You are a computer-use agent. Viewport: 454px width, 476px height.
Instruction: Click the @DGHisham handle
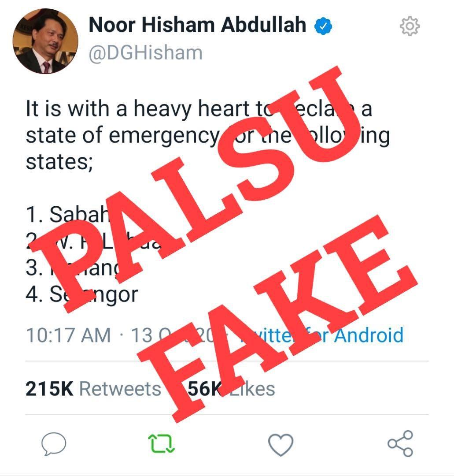point(146,53)
